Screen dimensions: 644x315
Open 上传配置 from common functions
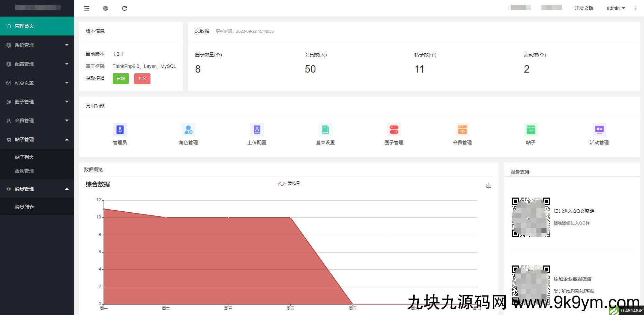[x=257, y=130]
